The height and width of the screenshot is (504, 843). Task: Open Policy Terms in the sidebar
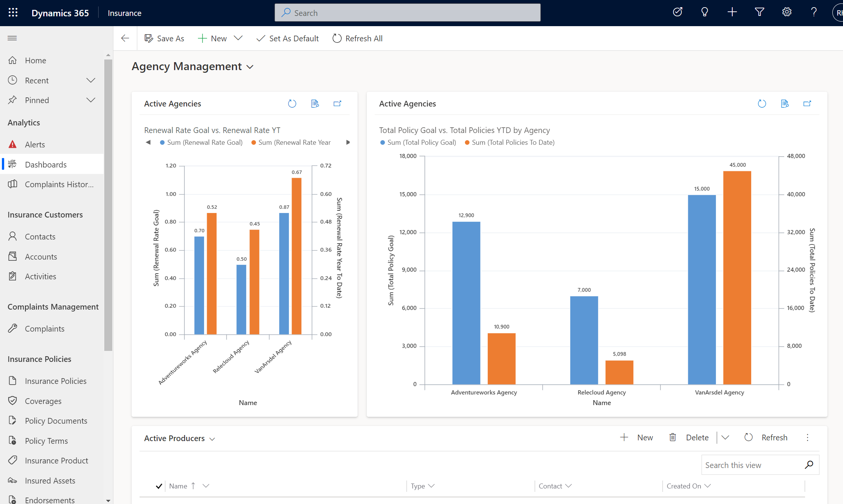(52, 441)
